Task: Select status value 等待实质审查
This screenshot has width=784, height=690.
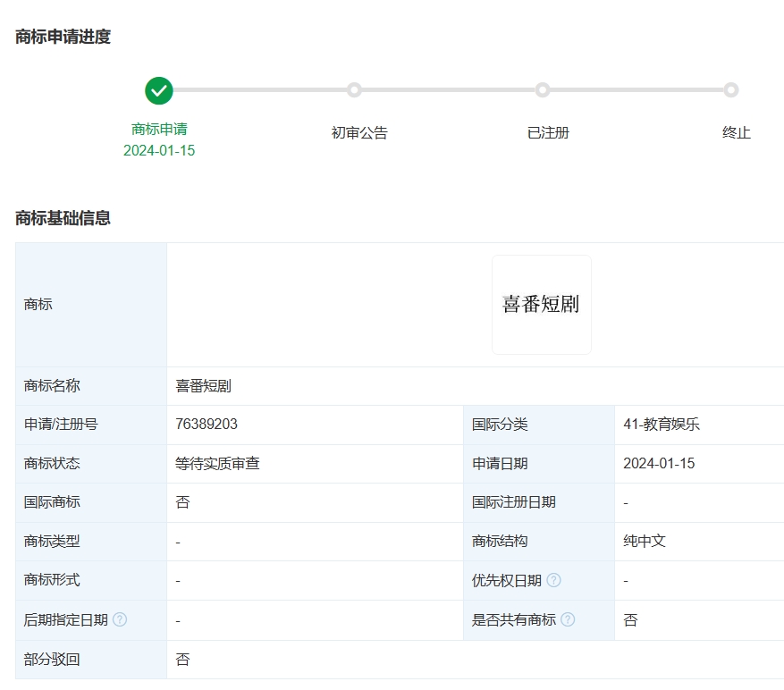Action: pos(217,463)
